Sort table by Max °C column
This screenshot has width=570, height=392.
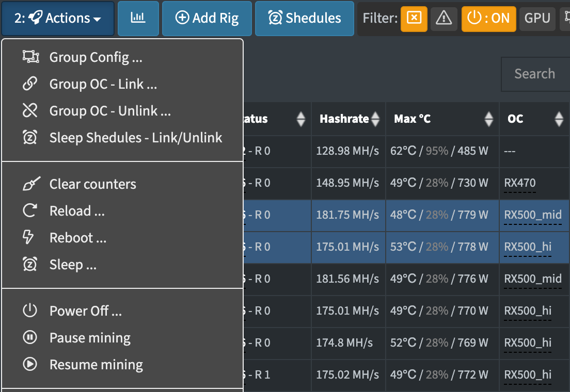[x=442, y=119]
